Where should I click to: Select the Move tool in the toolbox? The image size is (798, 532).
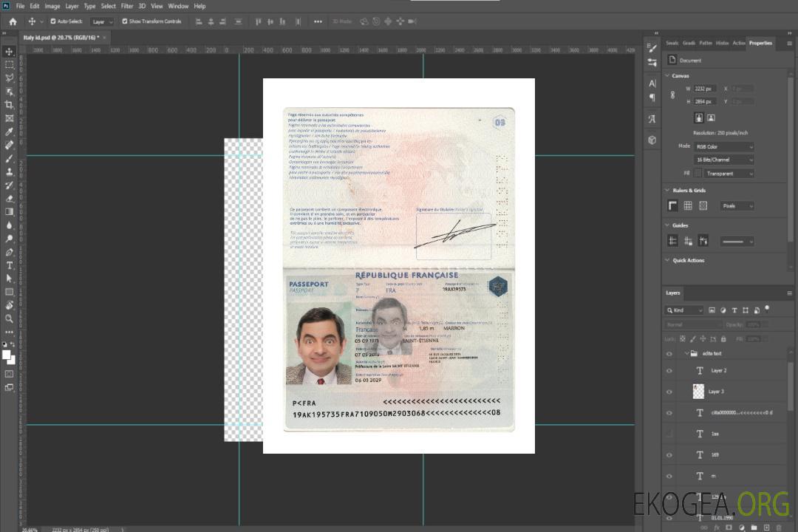click(9, 52)
